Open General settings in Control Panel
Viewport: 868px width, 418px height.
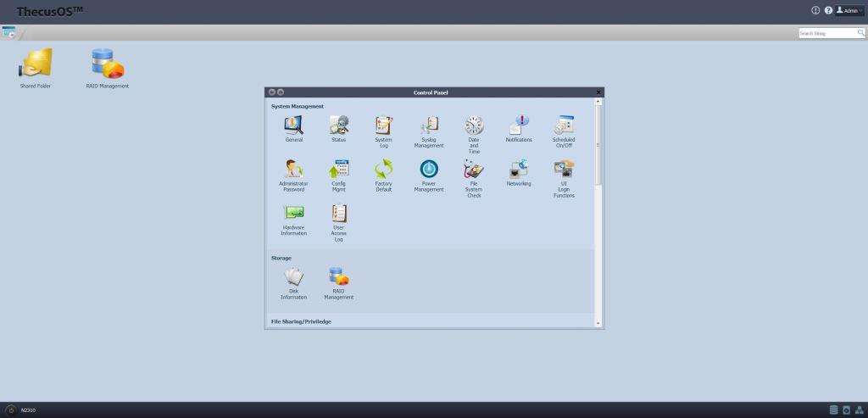pyautogui.click(x=294, y=129)
